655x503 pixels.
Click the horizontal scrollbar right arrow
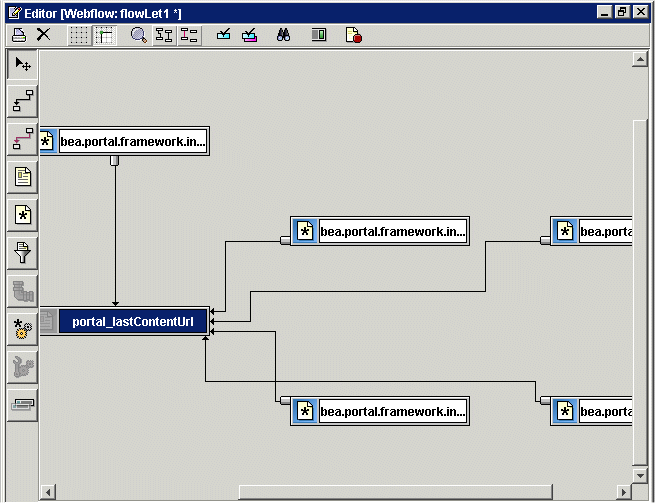(x=624, y=492)
